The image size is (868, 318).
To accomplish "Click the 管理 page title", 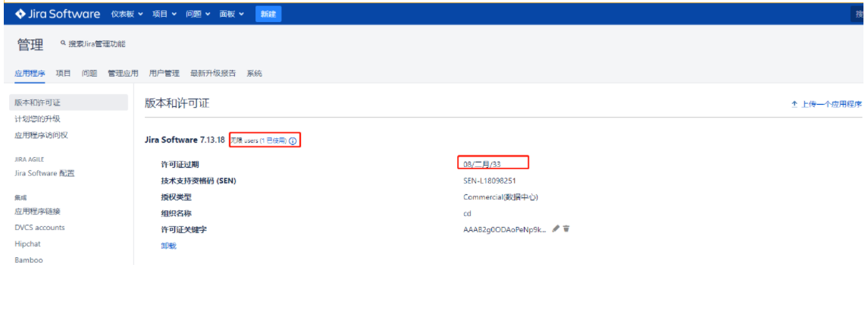I will [30, 46].
